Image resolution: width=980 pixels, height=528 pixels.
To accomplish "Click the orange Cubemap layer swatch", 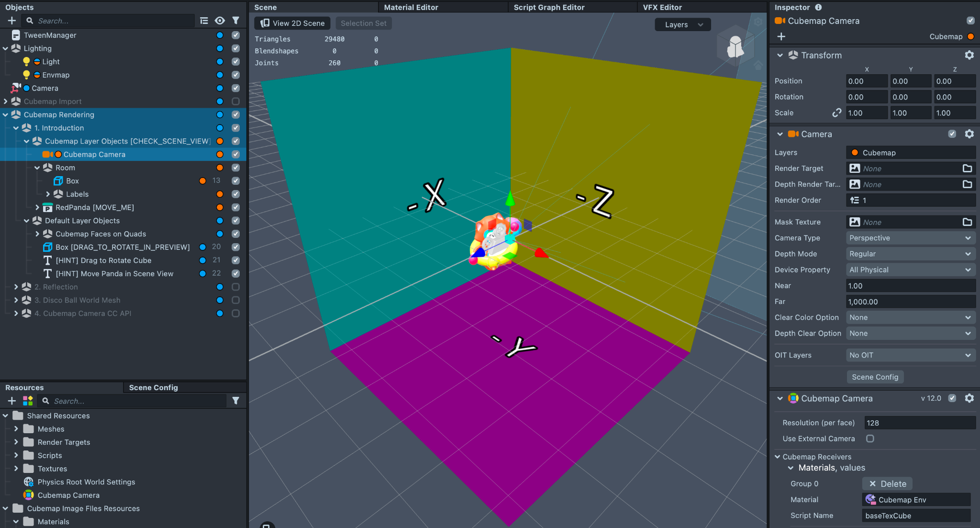I will pos(970,36).
